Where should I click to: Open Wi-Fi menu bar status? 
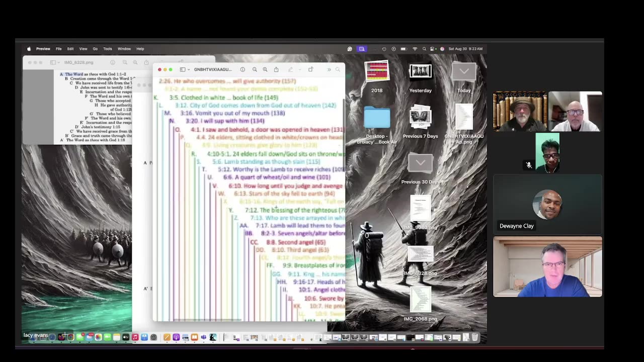[x=415, y=49]
